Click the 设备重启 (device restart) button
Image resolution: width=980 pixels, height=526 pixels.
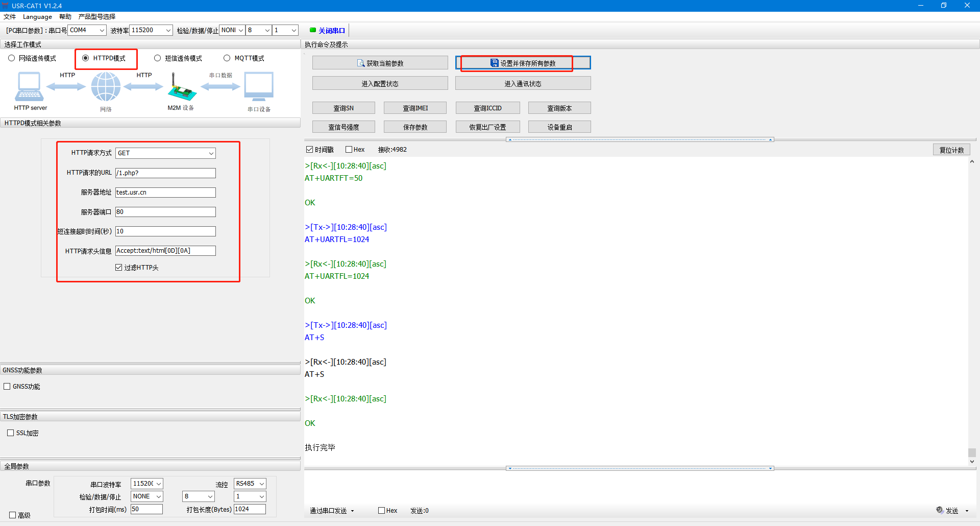559,127
